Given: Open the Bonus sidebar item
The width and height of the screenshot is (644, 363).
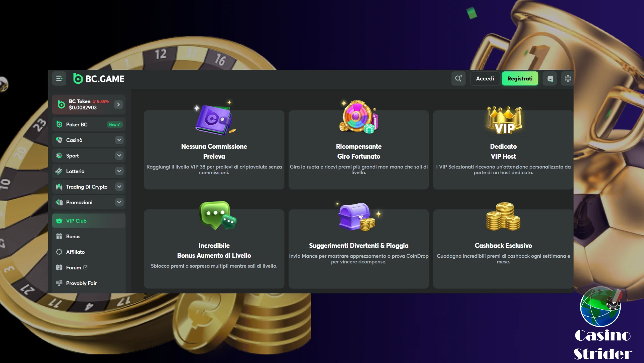Looking at the screenshot, I should pos(89,236).
